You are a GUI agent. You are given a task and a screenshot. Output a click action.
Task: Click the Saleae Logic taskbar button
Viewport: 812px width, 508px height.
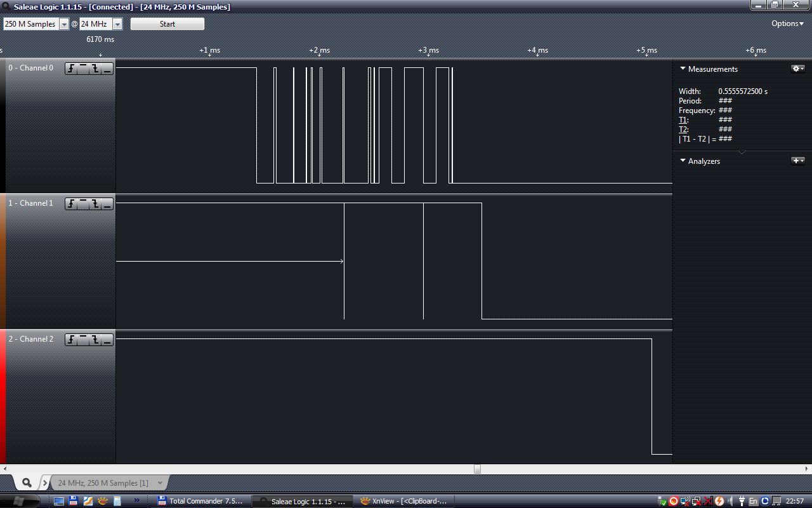click(302, 501)
